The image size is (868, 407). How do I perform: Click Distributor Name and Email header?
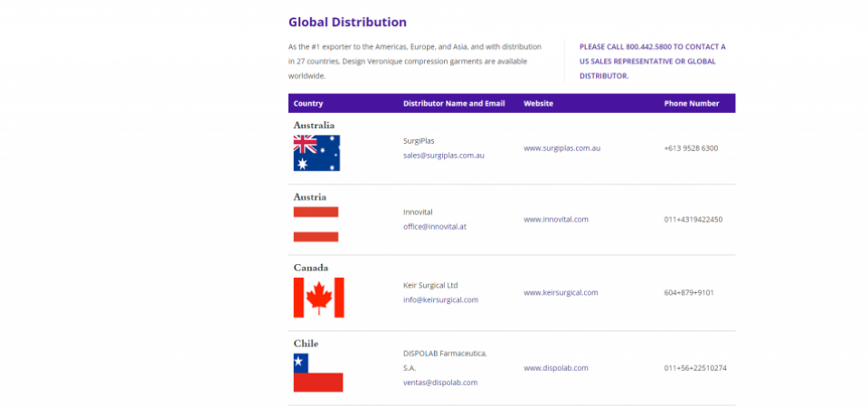pos(454,103)
